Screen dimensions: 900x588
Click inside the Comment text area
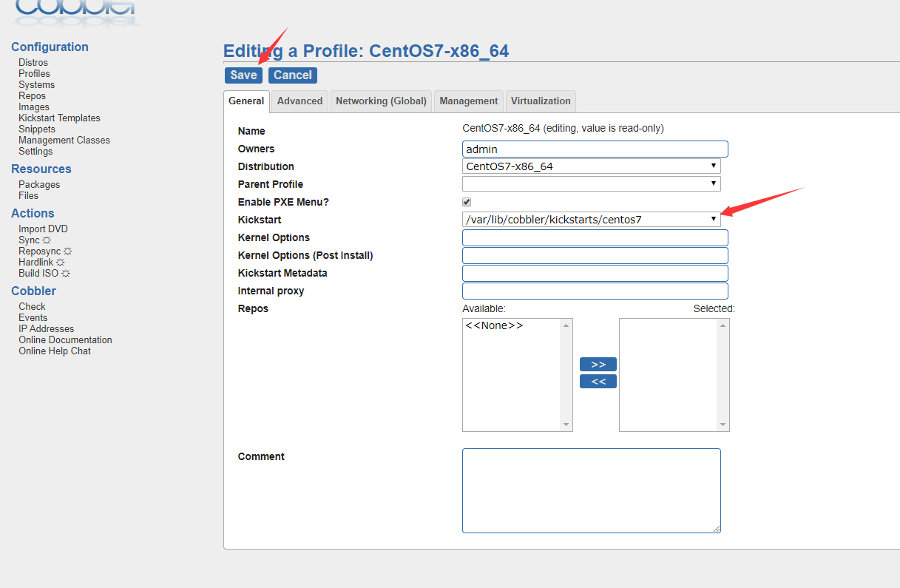coord(592,490)
